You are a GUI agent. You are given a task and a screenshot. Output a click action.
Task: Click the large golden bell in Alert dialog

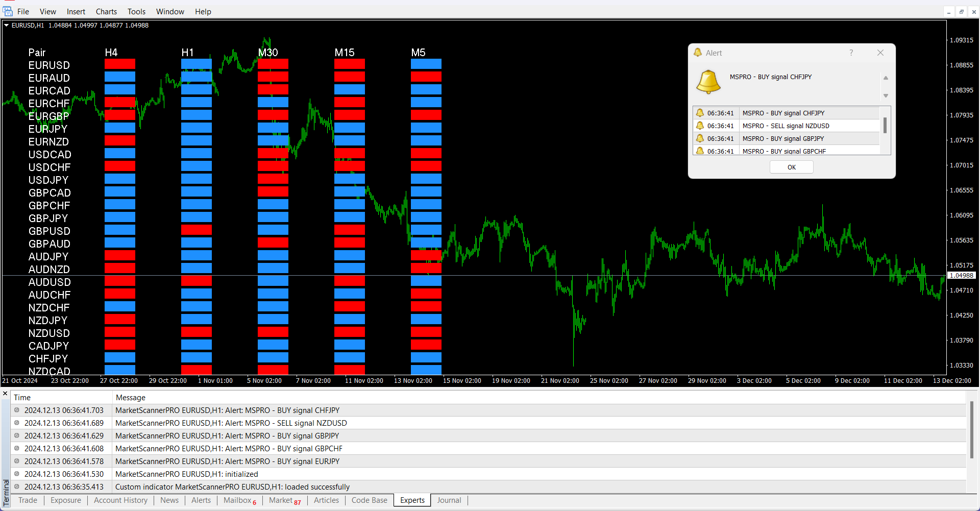pos(708,82)
